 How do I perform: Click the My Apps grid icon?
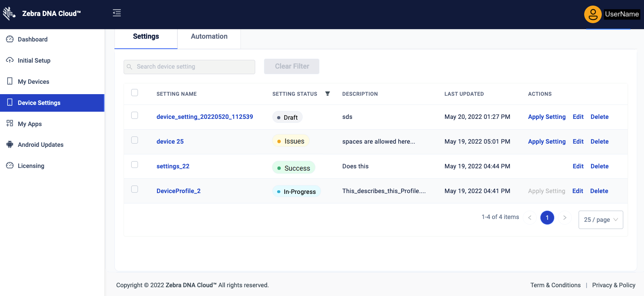[10, 124]
